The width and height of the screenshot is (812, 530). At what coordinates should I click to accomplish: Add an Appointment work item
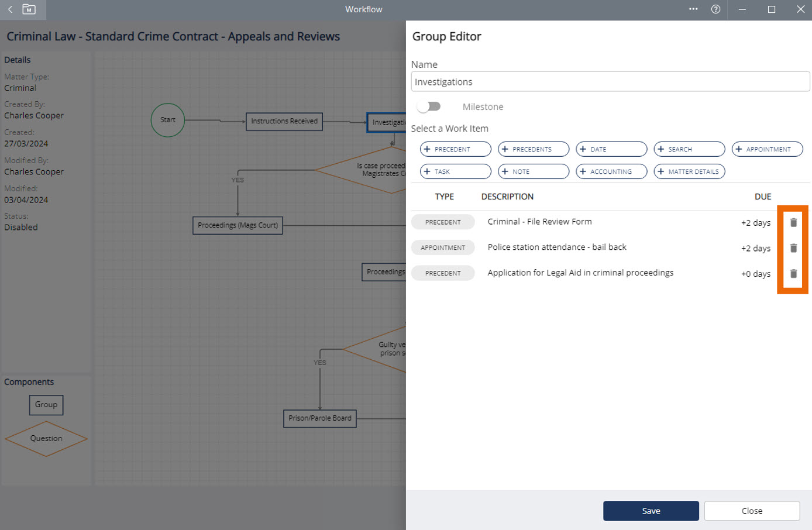click(767, 149)
